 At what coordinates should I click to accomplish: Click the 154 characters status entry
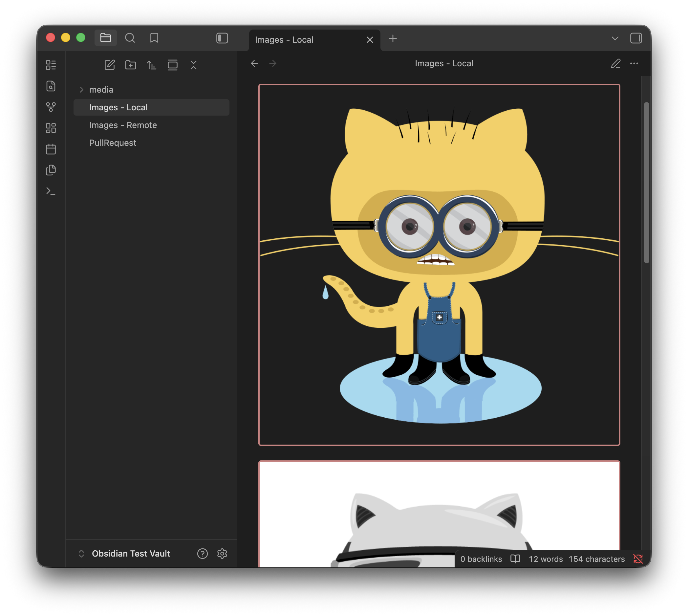597,559
